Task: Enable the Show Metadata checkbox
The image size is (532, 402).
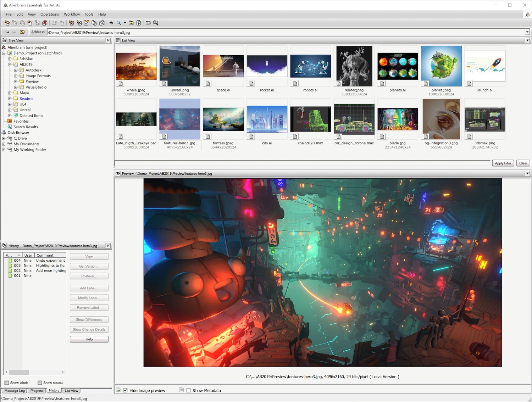Action: point(188,390)
